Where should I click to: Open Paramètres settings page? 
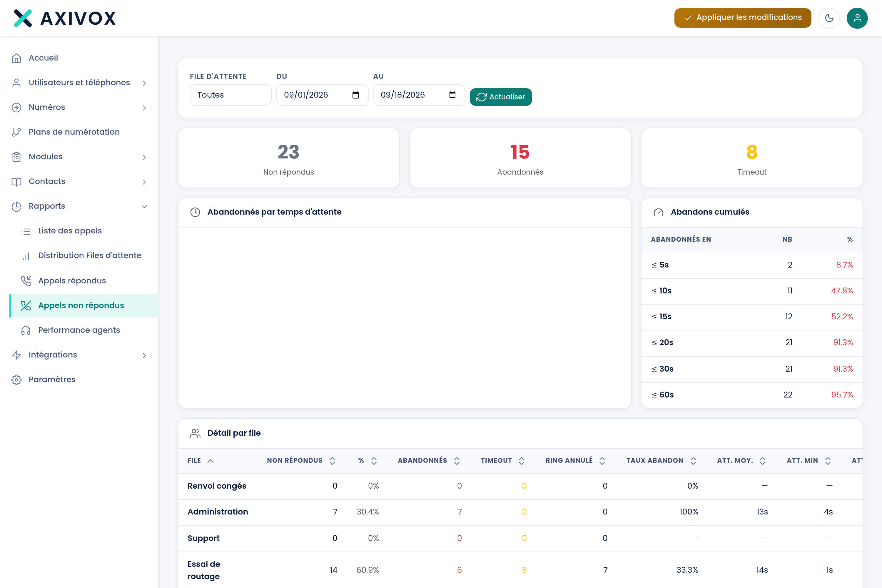coord(52,379)
